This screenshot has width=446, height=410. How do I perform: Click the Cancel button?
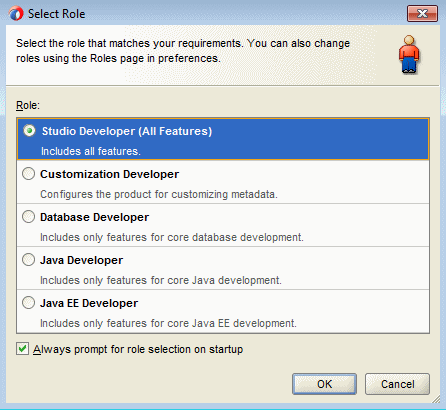[x=397, y=384]
